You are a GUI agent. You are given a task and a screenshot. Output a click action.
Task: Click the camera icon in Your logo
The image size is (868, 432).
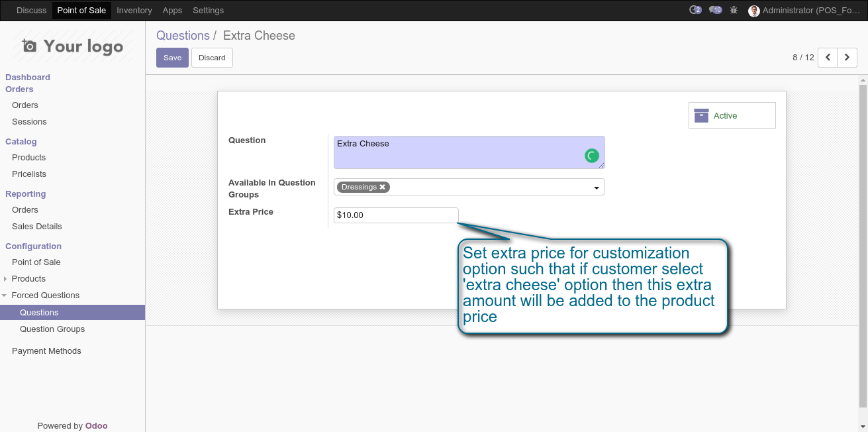pos(29,46)
